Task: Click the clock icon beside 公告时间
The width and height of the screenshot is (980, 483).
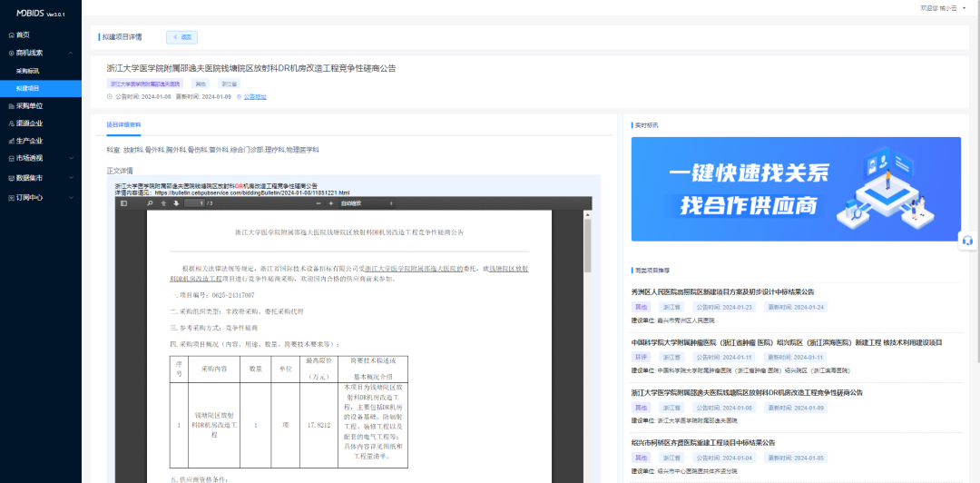Action: click(x=110, y=96)
